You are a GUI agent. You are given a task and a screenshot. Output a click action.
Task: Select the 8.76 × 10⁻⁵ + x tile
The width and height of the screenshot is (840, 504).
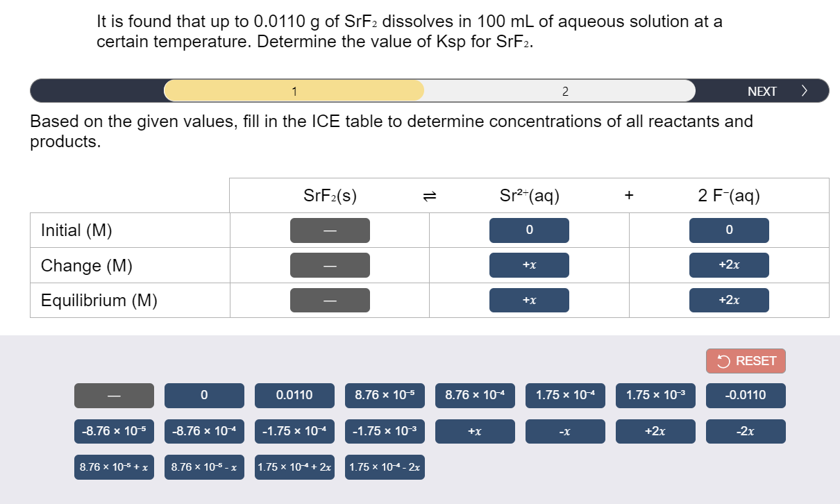click(x=114, y=467)
